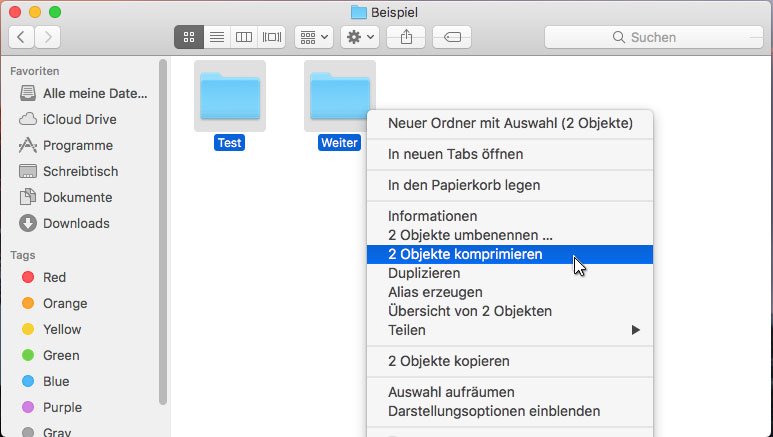
Task: Choose Alias erzeugen
Action: point(510,292)
